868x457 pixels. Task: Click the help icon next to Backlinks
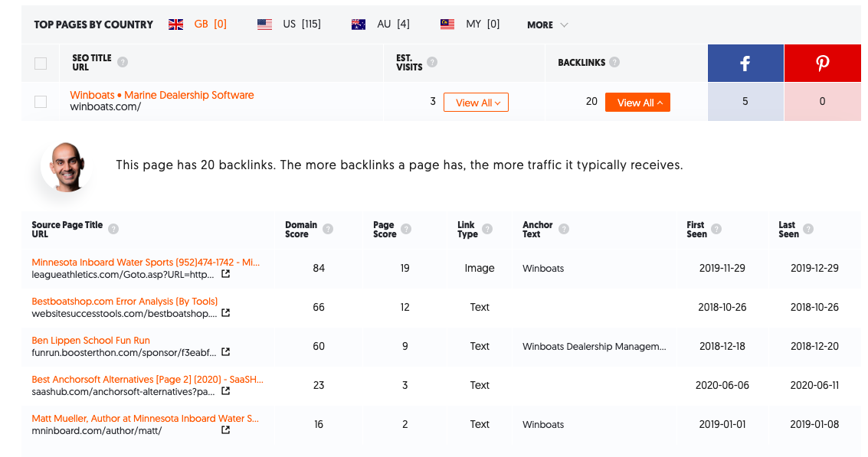pos(614,62)
